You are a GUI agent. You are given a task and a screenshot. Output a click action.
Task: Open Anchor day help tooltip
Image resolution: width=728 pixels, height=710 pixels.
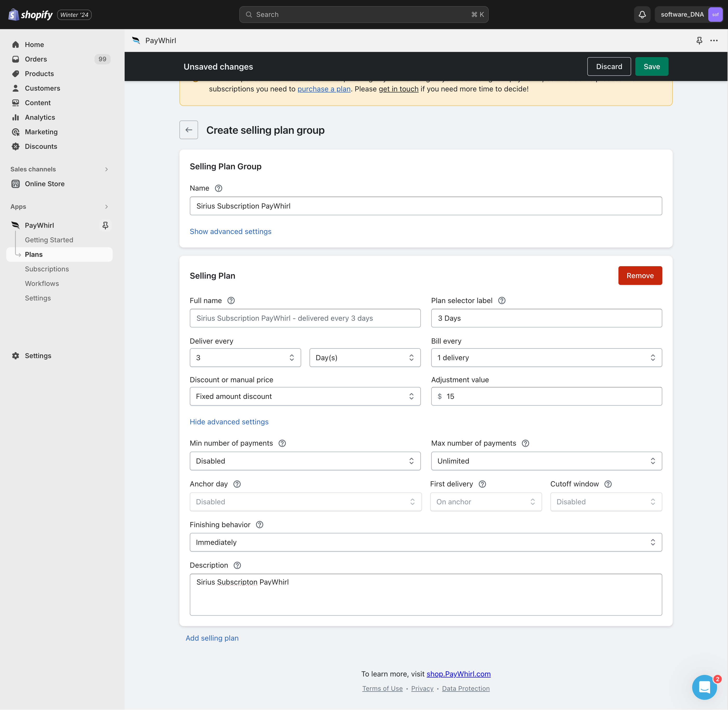237,484
